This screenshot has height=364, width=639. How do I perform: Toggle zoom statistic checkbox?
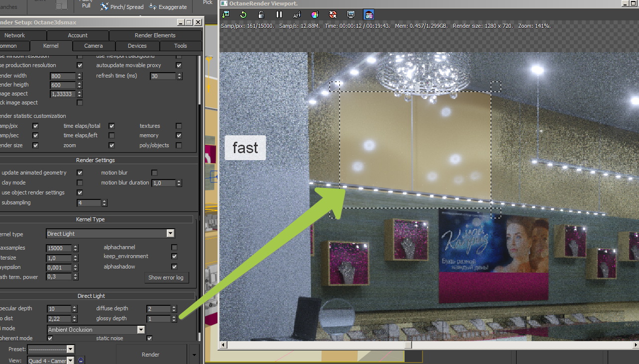(x=111, y=145)
